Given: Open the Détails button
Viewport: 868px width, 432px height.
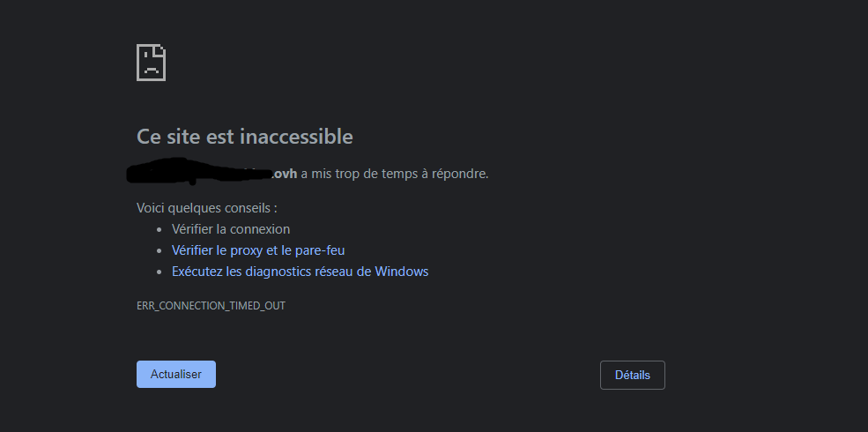Looking at the screenshot, I should pos(632,375).
